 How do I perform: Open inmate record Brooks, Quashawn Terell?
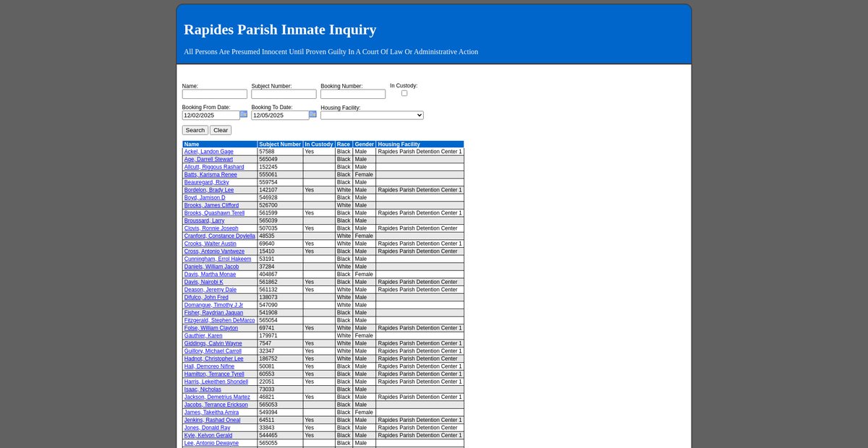coord(215,213)
